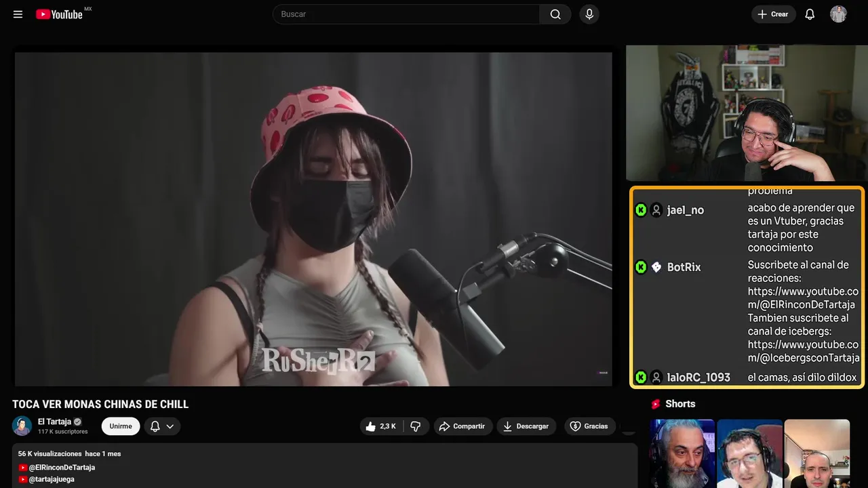Click the Shorts section icon

tap(656, 404)
